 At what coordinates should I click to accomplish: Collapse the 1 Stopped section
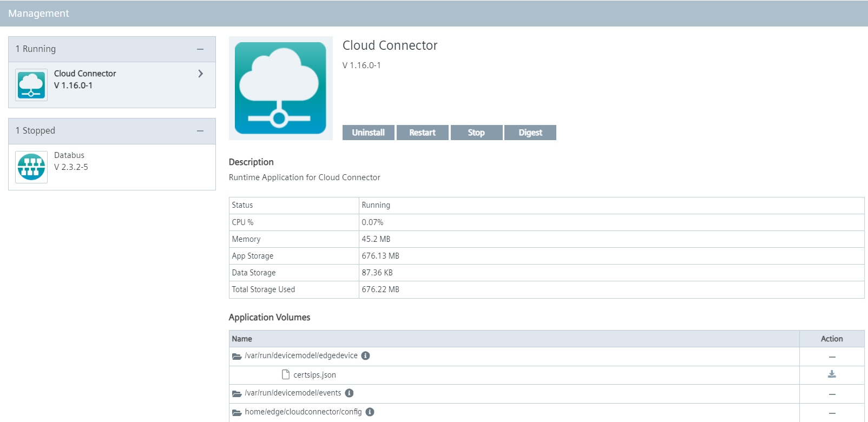click(200, 131)
